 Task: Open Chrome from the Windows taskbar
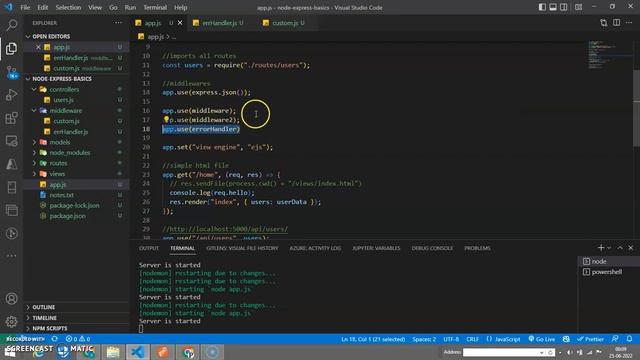point(188,352)
